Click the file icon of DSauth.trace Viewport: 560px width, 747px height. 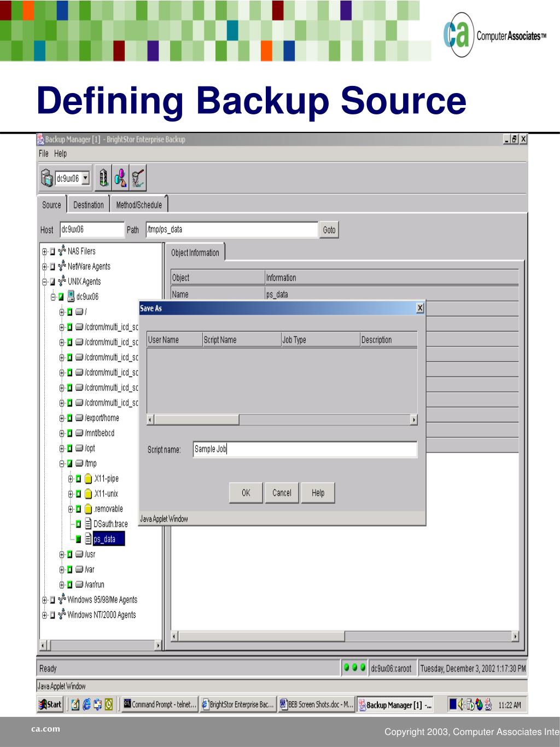click(x=88, y=524)
